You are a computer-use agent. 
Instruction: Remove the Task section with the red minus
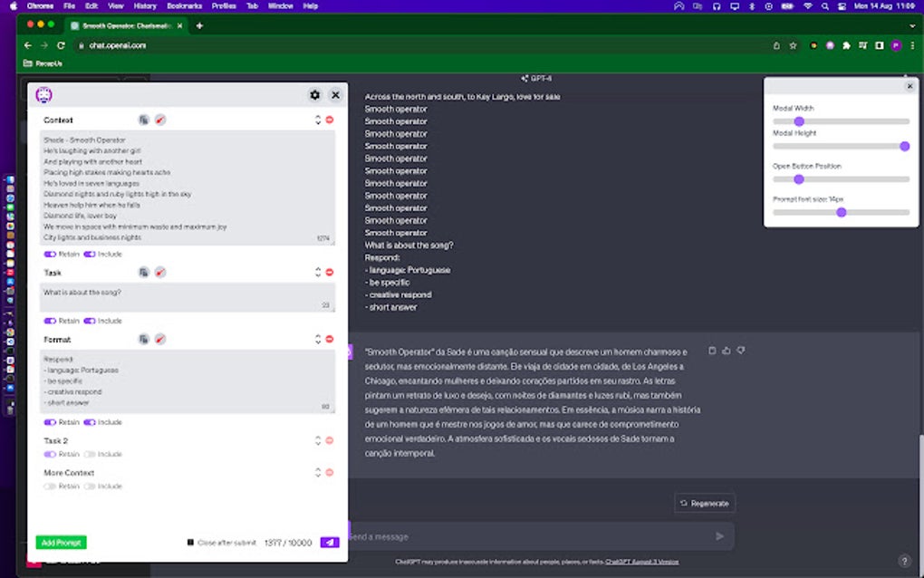coord(329,273)
